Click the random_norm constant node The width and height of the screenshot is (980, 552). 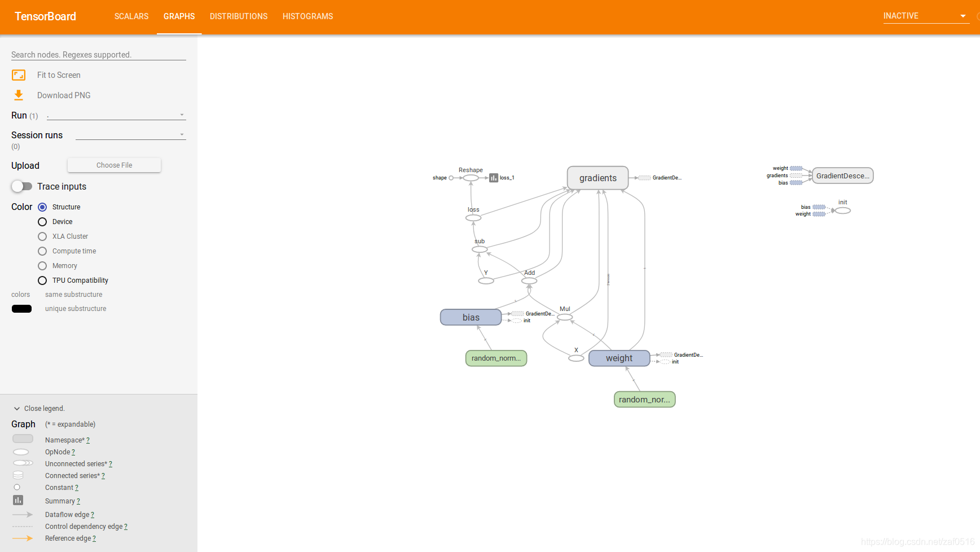tap(496, 358)
